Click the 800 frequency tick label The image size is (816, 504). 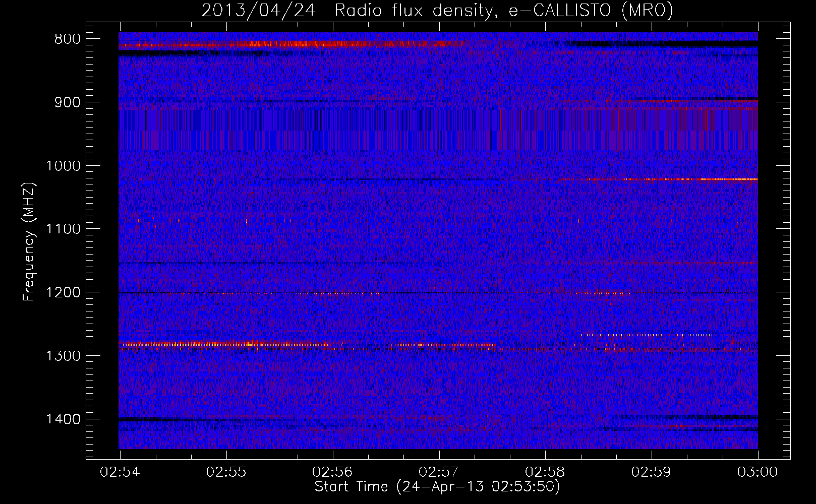tap(67, 39)
